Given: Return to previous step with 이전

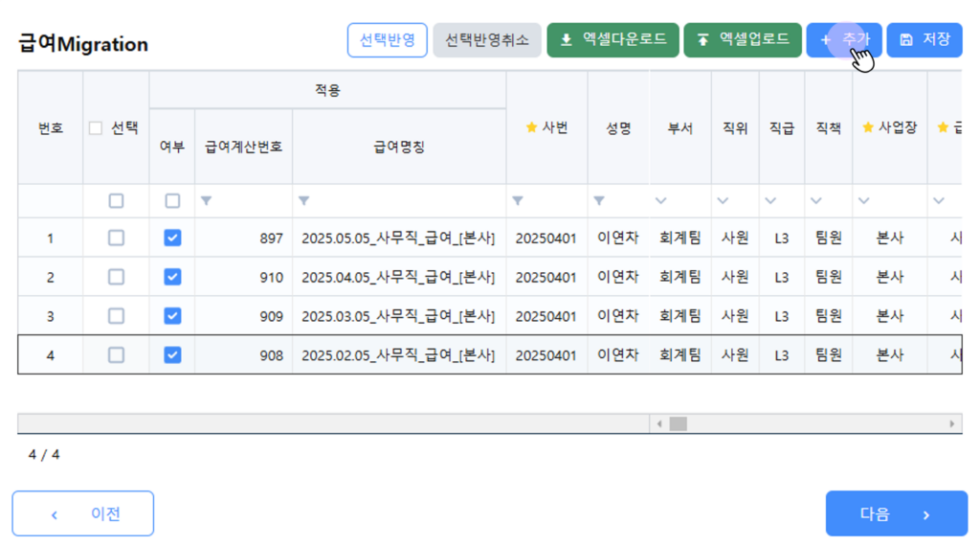Looking at the screenshot, I should coord(83,514).
